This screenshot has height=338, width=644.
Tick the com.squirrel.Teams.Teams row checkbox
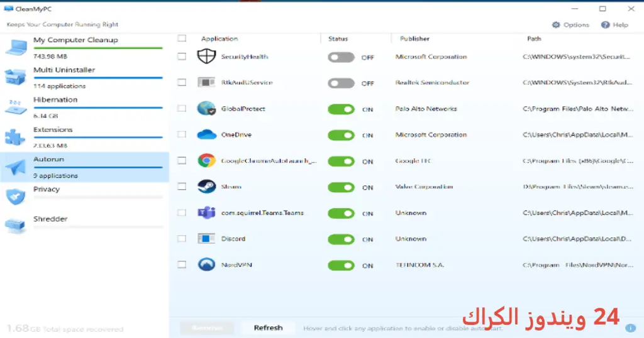click(x=182, y=212)
